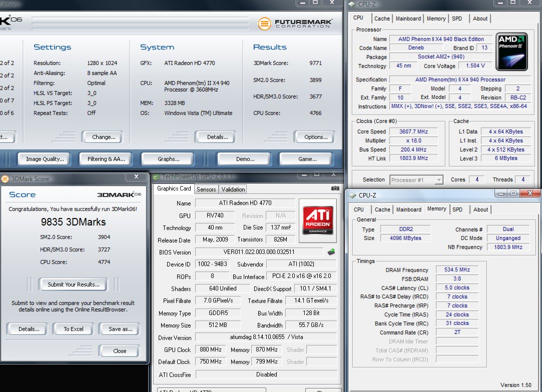Open About tab in lower CPU-Z window

click(480, 209)
